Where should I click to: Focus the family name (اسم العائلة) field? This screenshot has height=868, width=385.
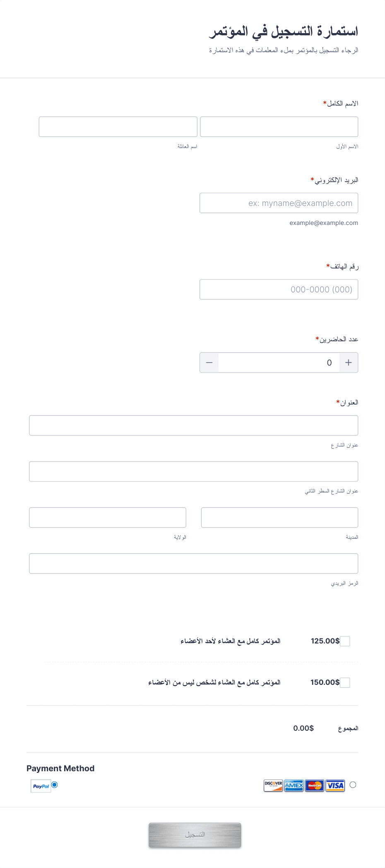coord(118,127)
